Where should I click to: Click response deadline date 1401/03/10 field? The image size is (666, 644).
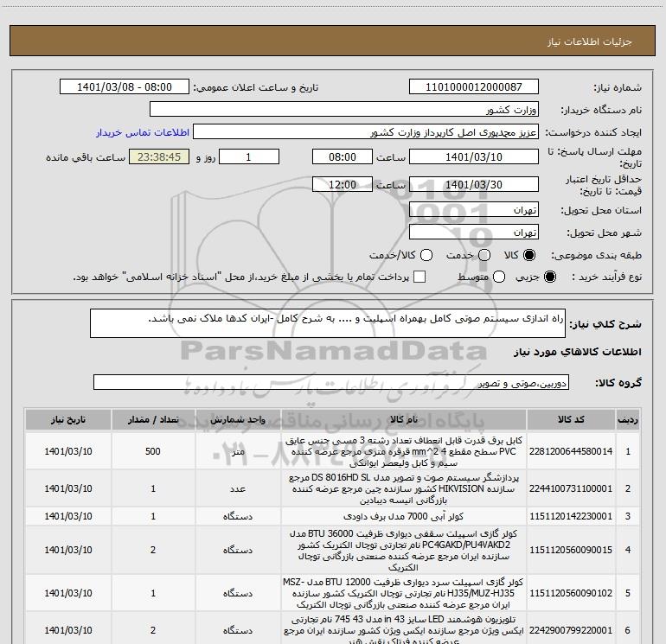click(474, 156)
